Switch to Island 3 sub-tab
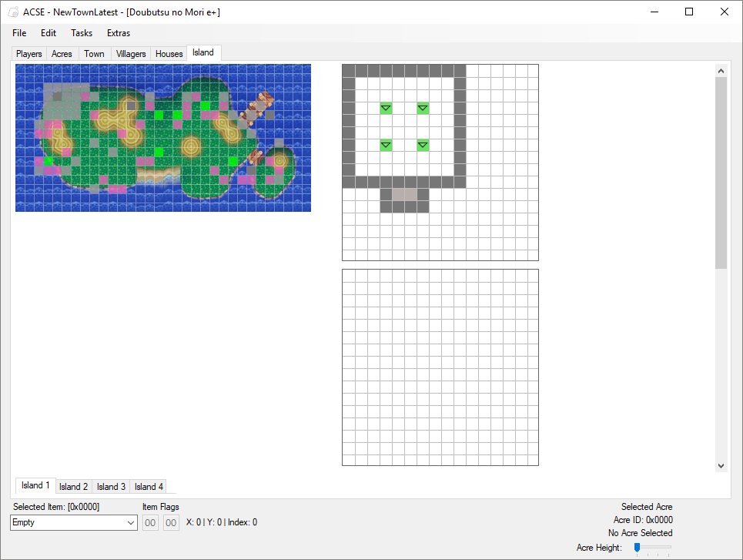Screen dimensions: 743x560 [112, 487]
